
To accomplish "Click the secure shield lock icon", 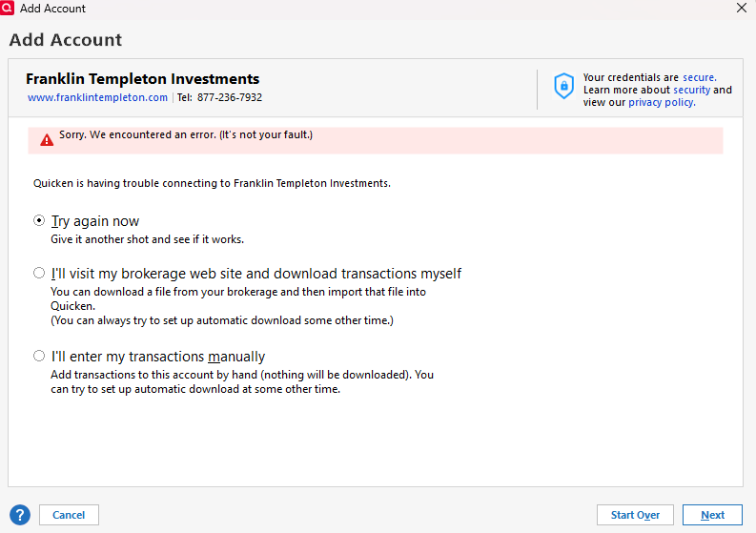I will coord(564,85).
